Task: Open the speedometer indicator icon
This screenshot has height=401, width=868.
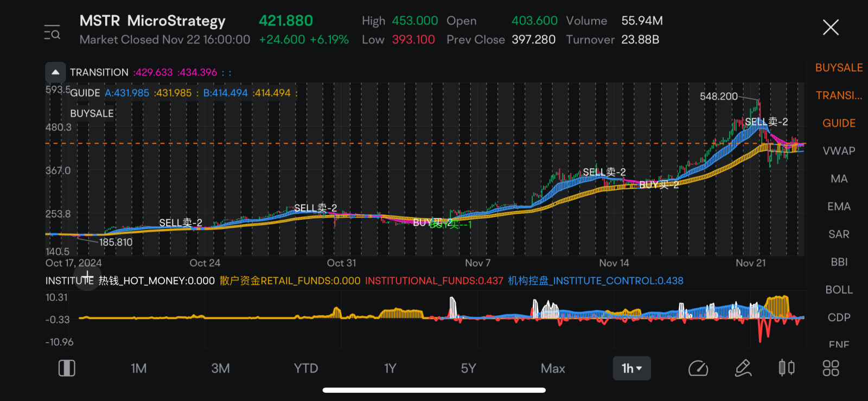Action: tap(698, 368)
